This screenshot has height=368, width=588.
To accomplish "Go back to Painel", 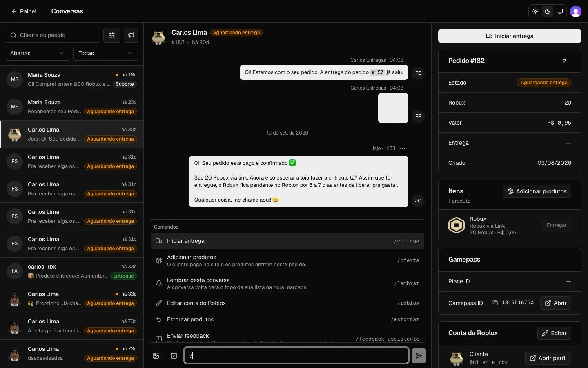I will [x=24, y=11].
